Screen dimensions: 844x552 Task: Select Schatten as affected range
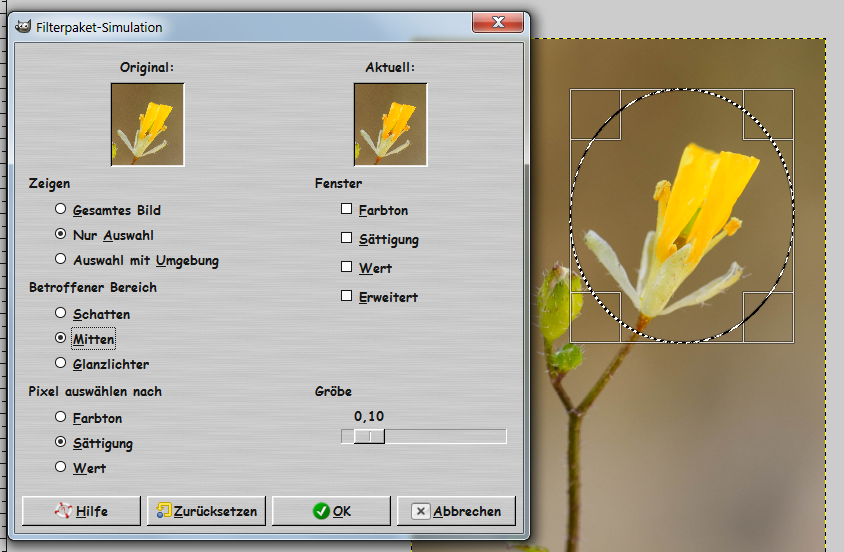pyautogui.click(x=60, y=313)
